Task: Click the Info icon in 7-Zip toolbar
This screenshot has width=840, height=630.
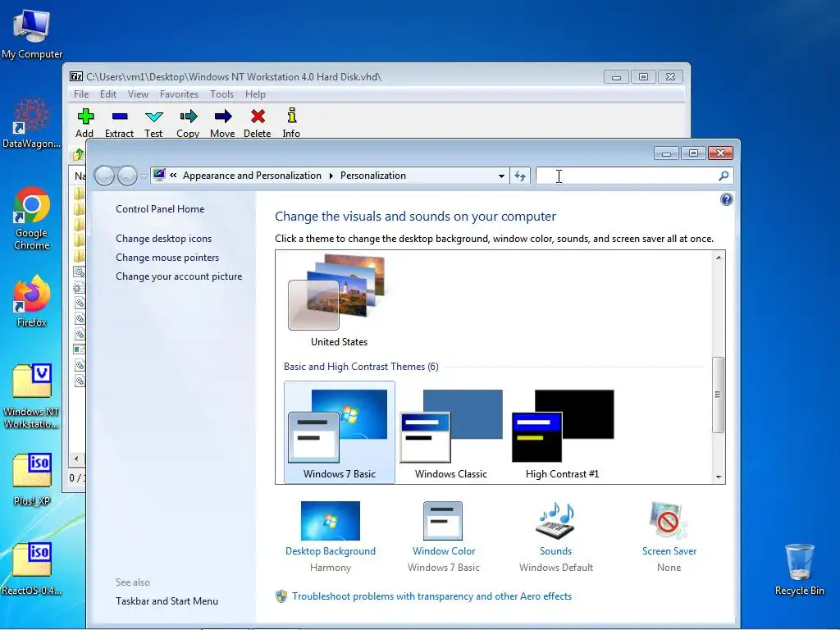Action: [x=291, y=116]
